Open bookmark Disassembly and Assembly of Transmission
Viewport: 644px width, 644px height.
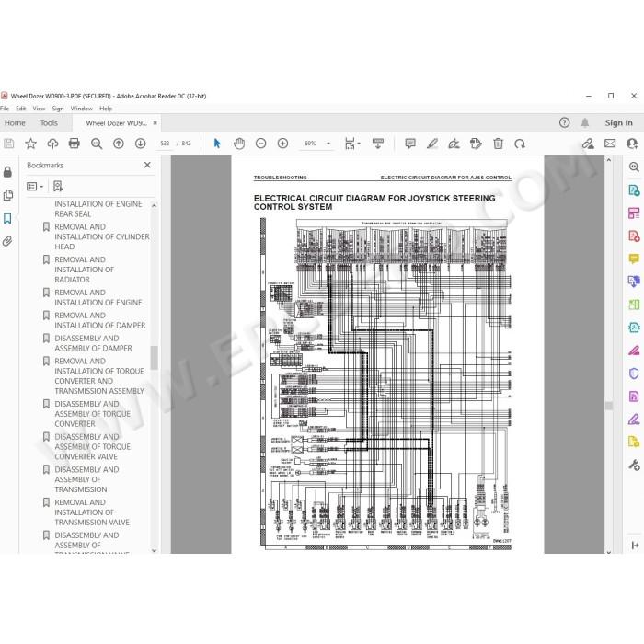[86, 479]
